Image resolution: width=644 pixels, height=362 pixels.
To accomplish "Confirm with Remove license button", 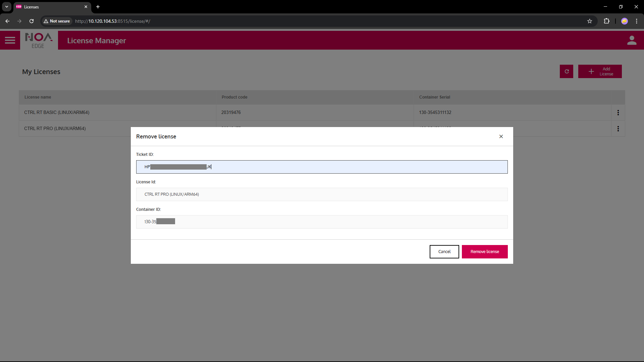I will [484, 252].
